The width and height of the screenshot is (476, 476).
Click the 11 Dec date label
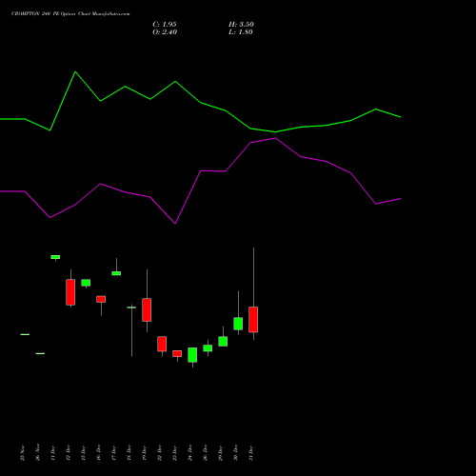coord(52,453)
